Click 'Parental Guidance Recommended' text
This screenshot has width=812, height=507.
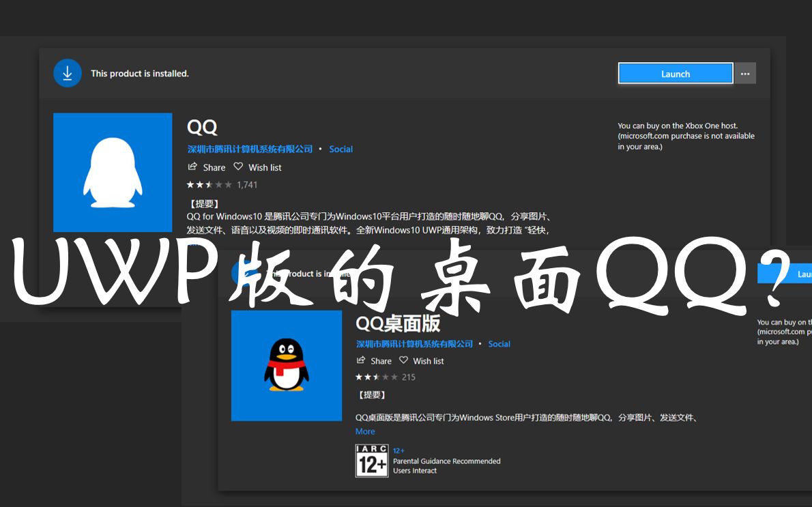447,461
